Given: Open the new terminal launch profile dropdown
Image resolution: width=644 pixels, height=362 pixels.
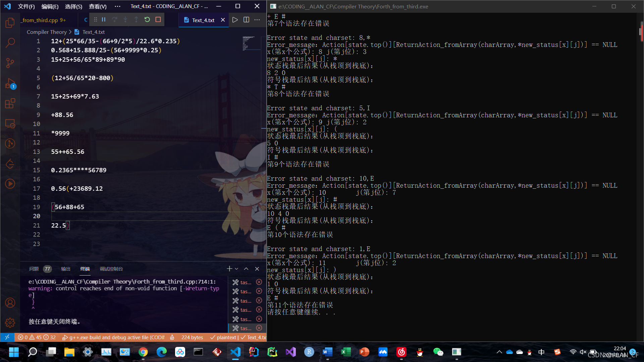Looking at the screenshot, I should tap(237, 269).
